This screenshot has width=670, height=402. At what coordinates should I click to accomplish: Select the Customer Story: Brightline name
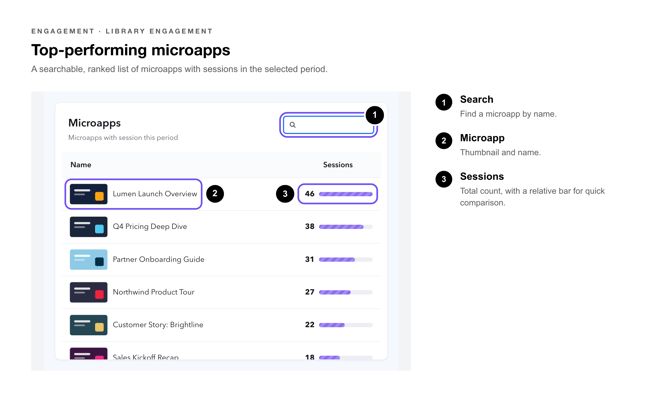click(158, 325)
